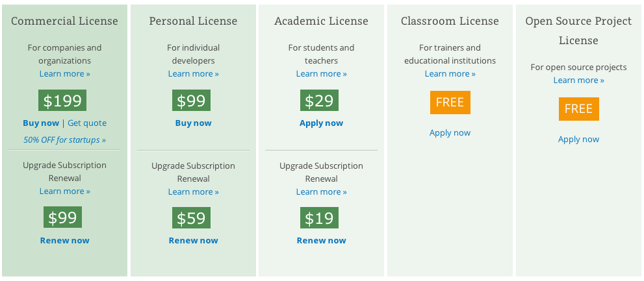The width and height of the screenshot is (644, 281).
Task: Open the 50% OFF for startups offer
Action: 64,140
